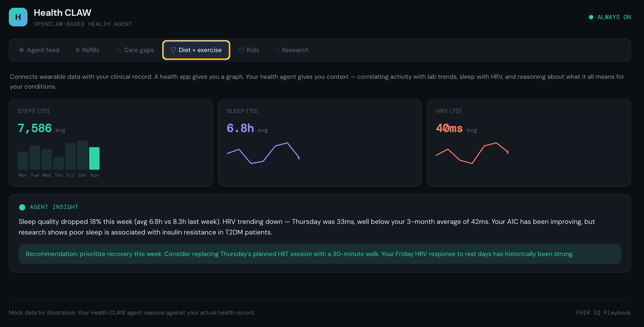This screenshot has width=644, height=327.
Task: Select the Care gaps tab
Action: 135,50
